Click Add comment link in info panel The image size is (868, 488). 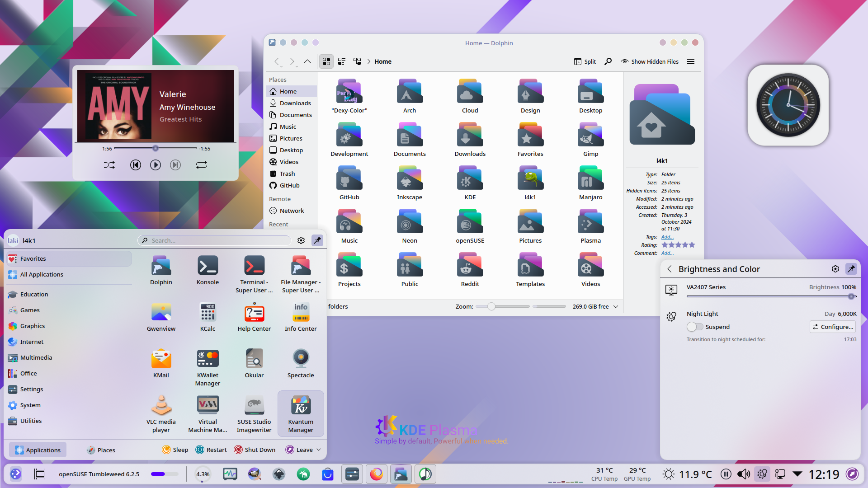[x=667, y=253]
